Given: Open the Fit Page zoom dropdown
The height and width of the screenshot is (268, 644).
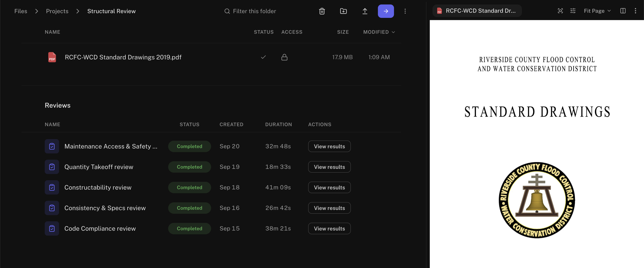Looking at the screenshot, I should point(597,11).
